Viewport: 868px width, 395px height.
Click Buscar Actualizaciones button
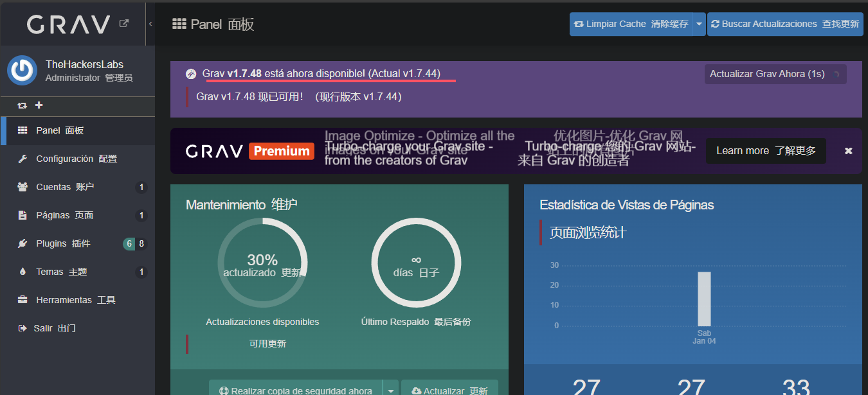pyautogui.click(x=785, y=24)
